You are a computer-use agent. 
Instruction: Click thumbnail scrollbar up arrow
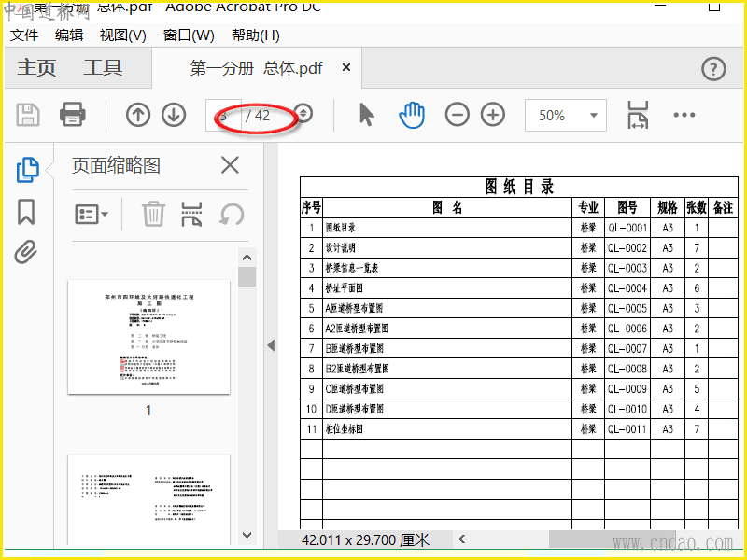[247, 258]
